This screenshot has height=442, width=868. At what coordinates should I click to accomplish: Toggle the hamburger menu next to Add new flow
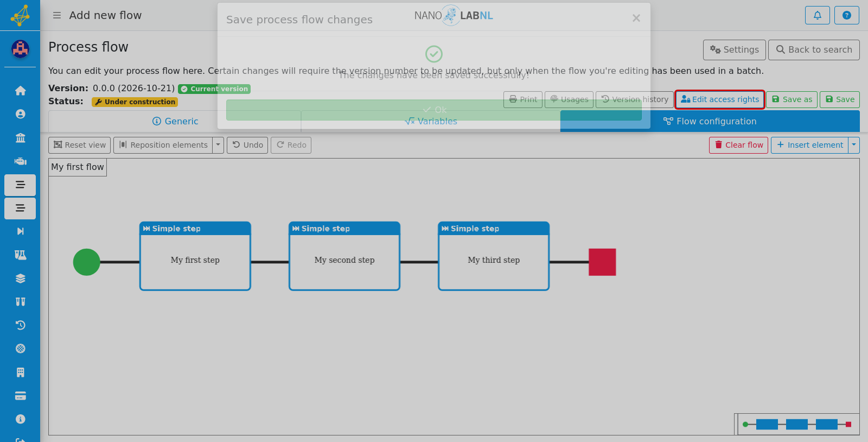coord(56,15)
